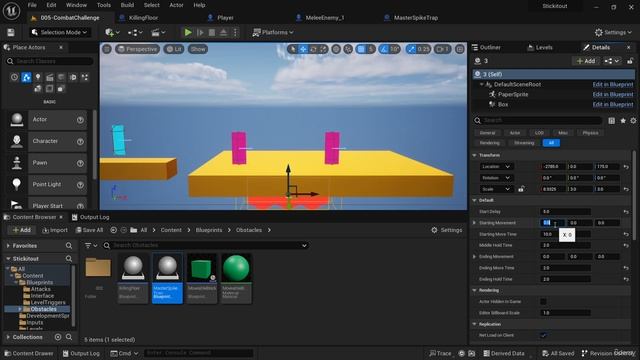Open Edit in Blueprint link for PaperSprite
The image size is (640, 360).
click(613, 94)
